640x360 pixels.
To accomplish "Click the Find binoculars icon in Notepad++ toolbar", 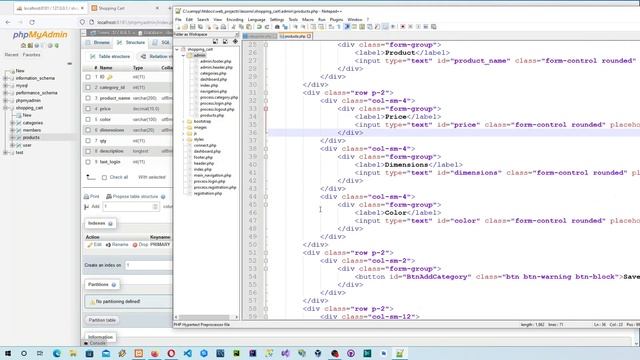I will pos(277,27).
